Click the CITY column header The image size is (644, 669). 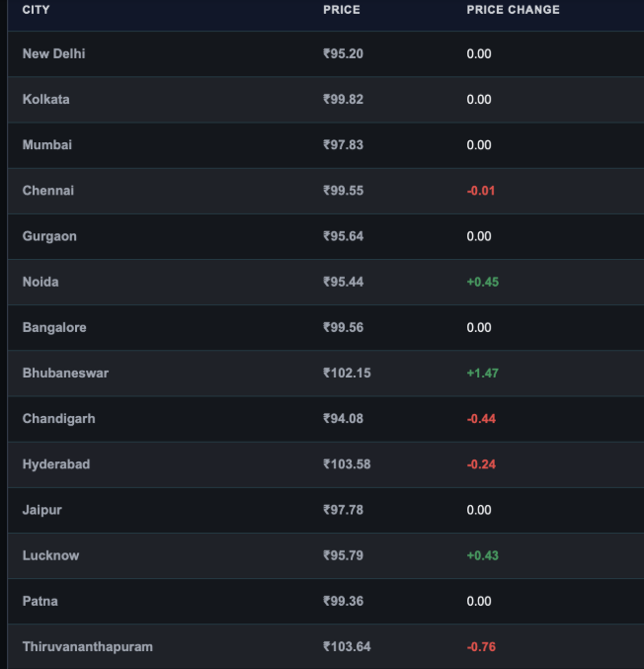click(36, 10)
